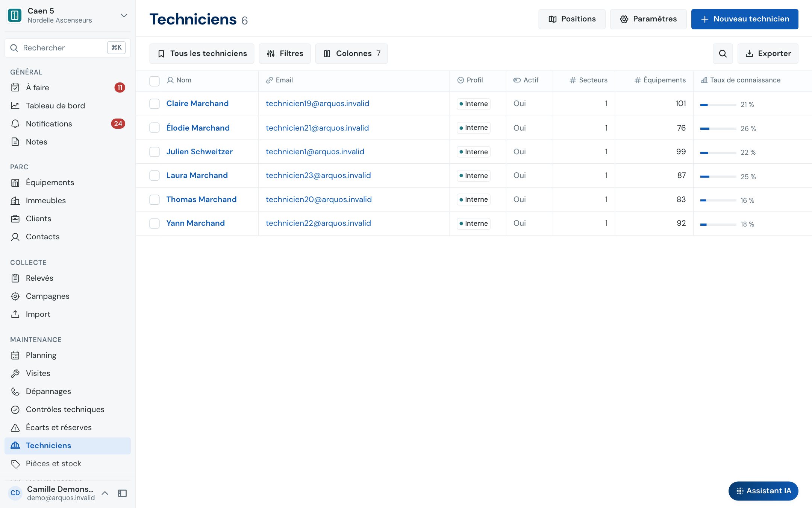Screen dimensions: 812x508
Task: Click the Import upload icon
Action: pos(15,314)
